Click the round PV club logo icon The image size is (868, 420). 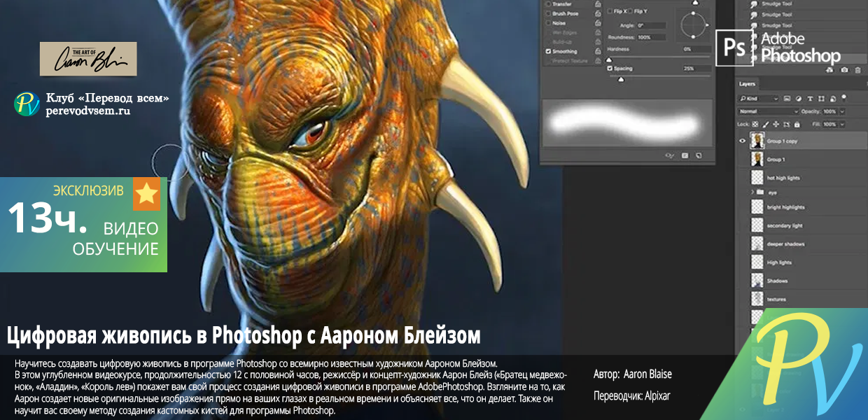(27, 104)
